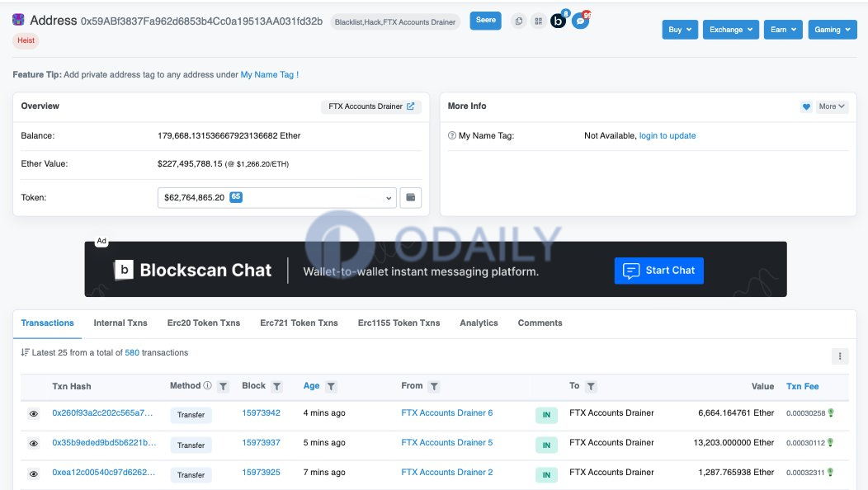Toggle the Age column header format

(x=311, y=386)
